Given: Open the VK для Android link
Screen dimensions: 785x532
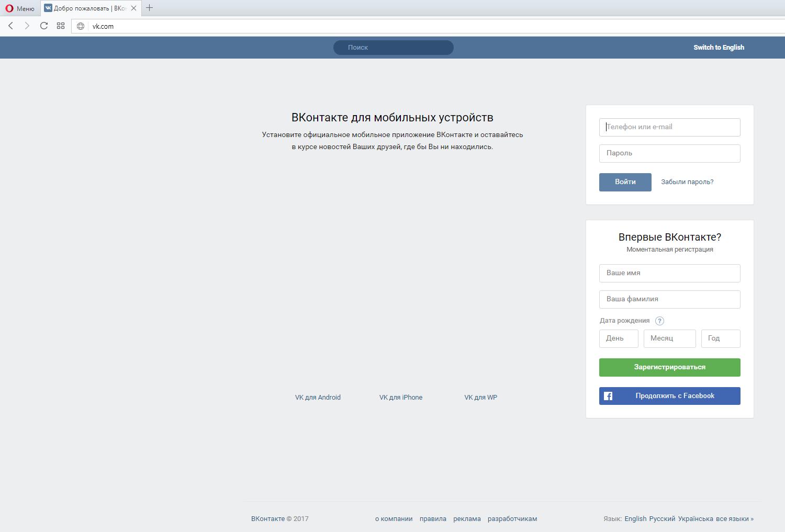Looking at the screenshot, I should click(318, 398).
